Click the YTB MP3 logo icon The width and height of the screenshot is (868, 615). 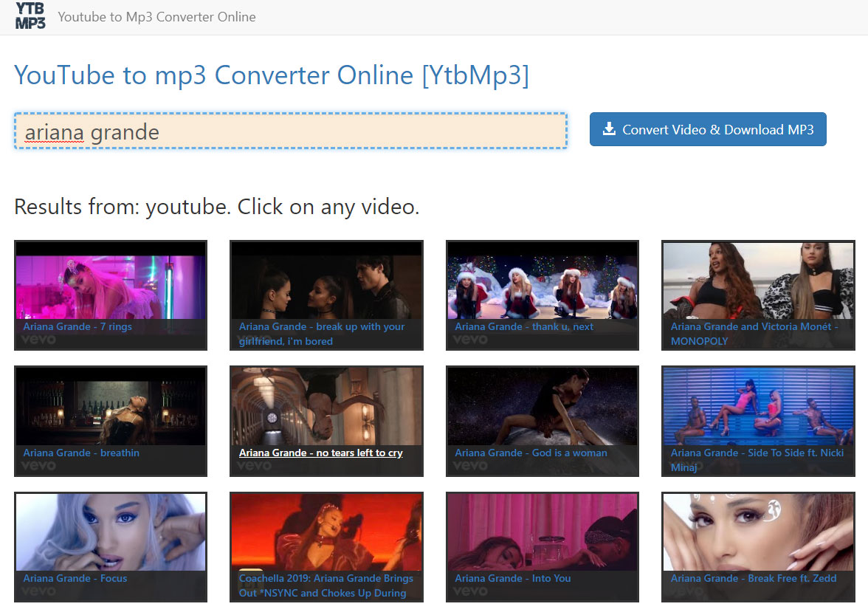30,16
